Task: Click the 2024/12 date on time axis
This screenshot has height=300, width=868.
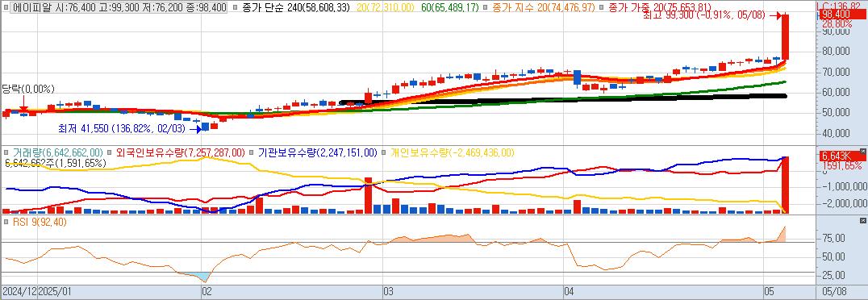Action: click(x=19, y=291)
